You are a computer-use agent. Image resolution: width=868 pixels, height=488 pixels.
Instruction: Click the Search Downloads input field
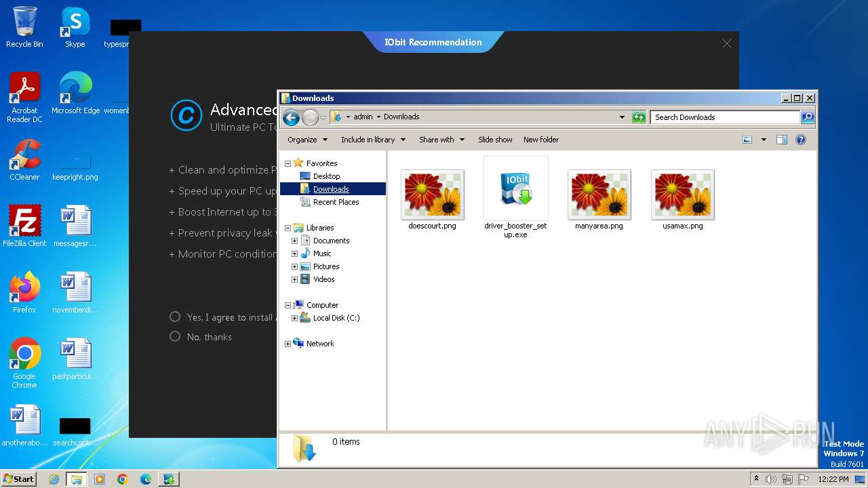724,117
